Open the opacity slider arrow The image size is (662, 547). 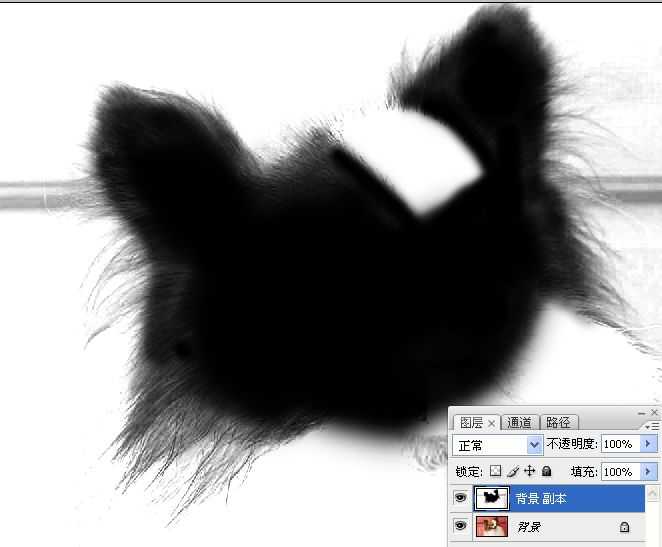tap(648, 444)
